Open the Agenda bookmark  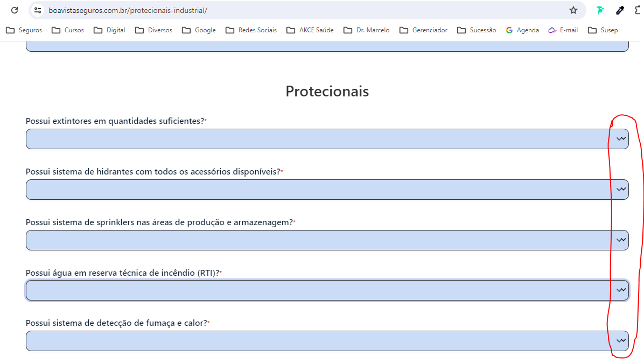pyautogui.click(x=522, y=30)
